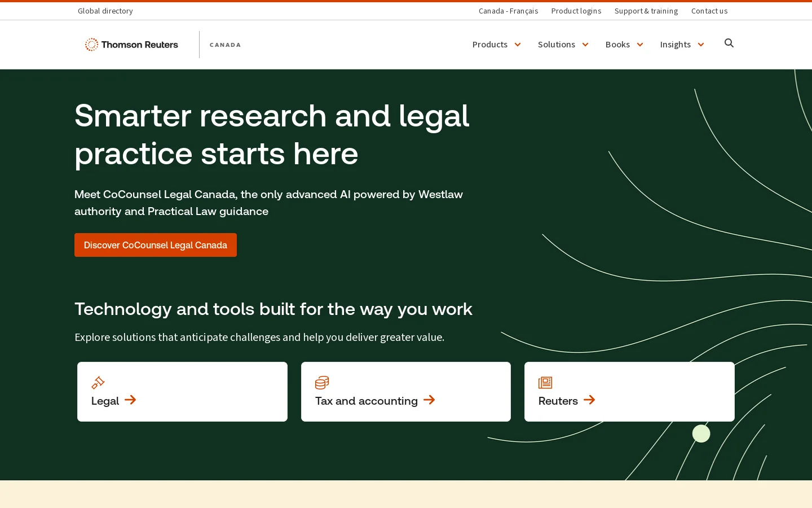Click Discover CoCounsel Legal Canada button
This screenshot has height=508, width=812.
coord(156,245)
